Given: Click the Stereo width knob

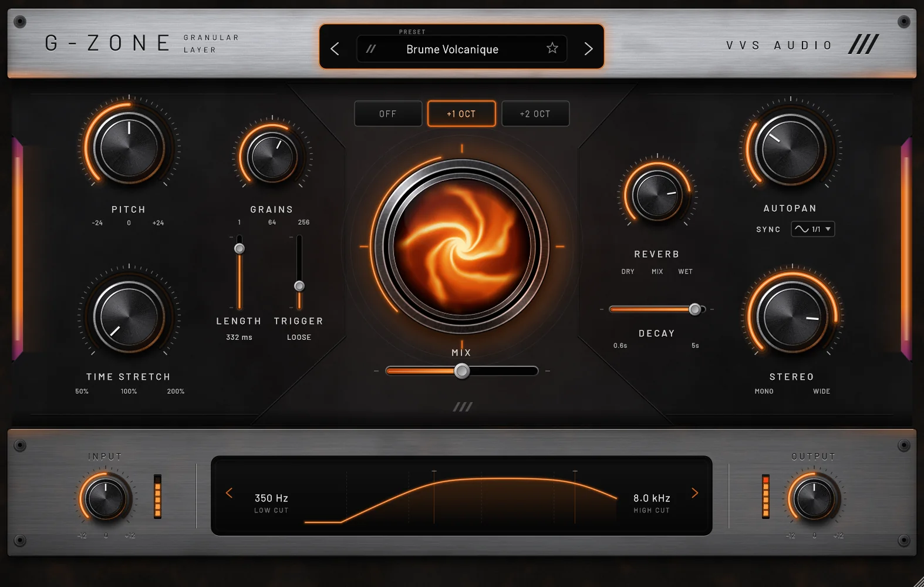Looking at the screenshot, I should click(792, 317).
